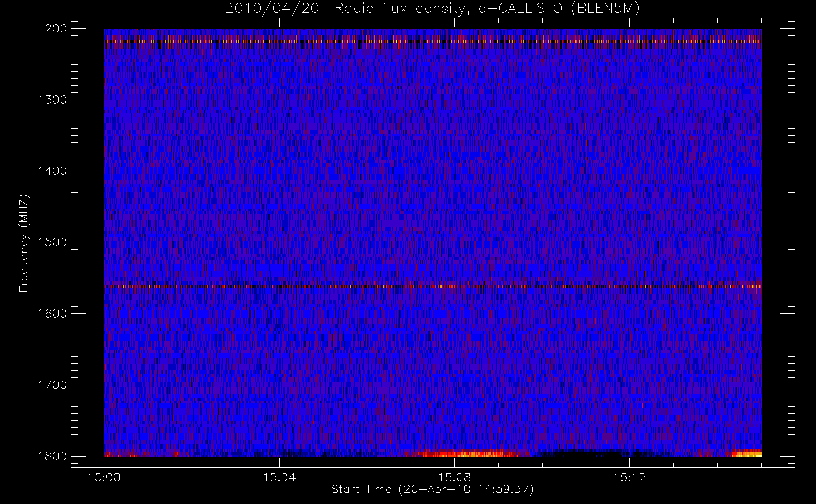816x504 pixels.
Task: Click the 15:08 time tick label
Action: click(x=454, y=477)
